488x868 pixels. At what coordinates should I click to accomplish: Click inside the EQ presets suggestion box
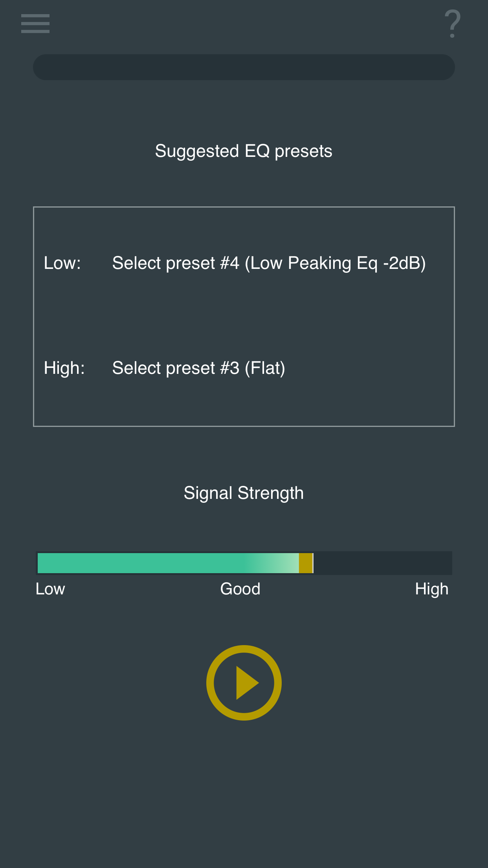[x=244, y=316]
